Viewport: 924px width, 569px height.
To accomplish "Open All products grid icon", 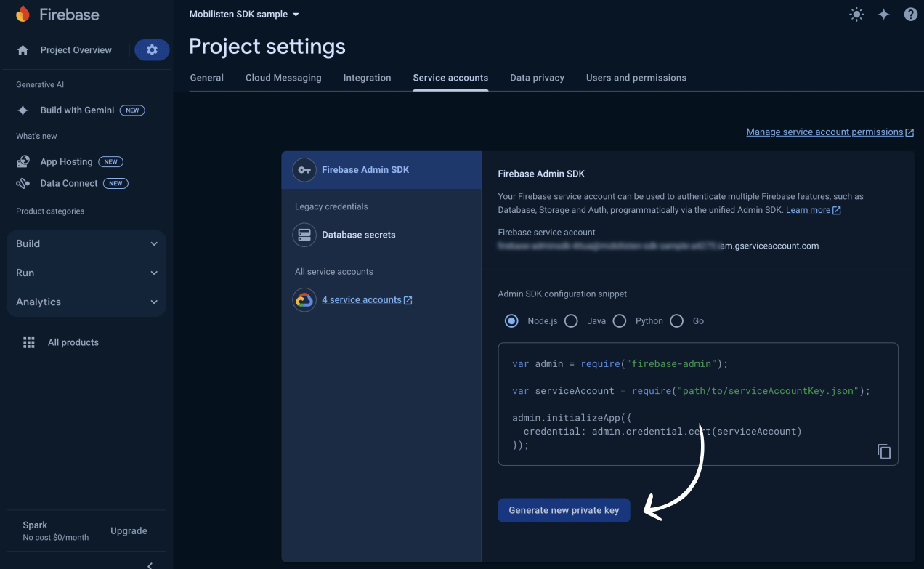I will pos(29,342).
